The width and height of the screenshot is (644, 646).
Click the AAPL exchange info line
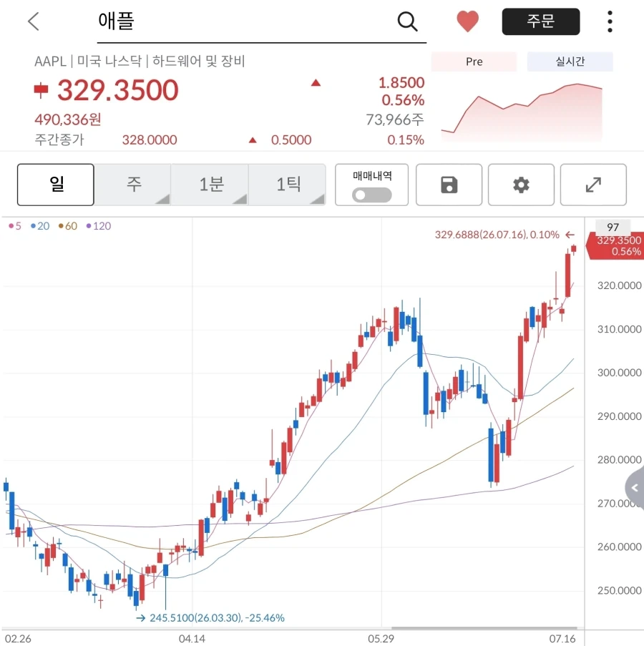click(x=140, y=61)
